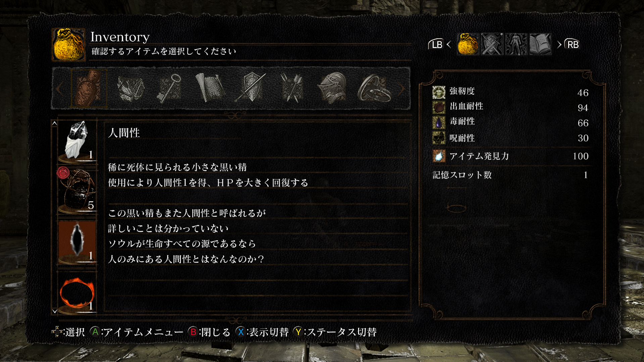Switch to the keys category icon
The image size is (644, 362).
[169, 88]
